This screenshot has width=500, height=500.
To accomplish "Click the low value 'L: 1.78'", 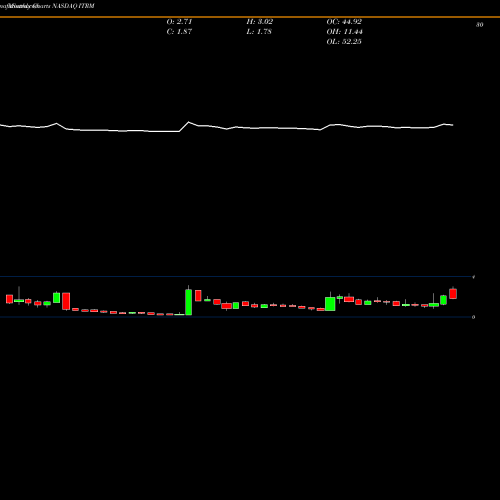I will (x=259, y=32).
